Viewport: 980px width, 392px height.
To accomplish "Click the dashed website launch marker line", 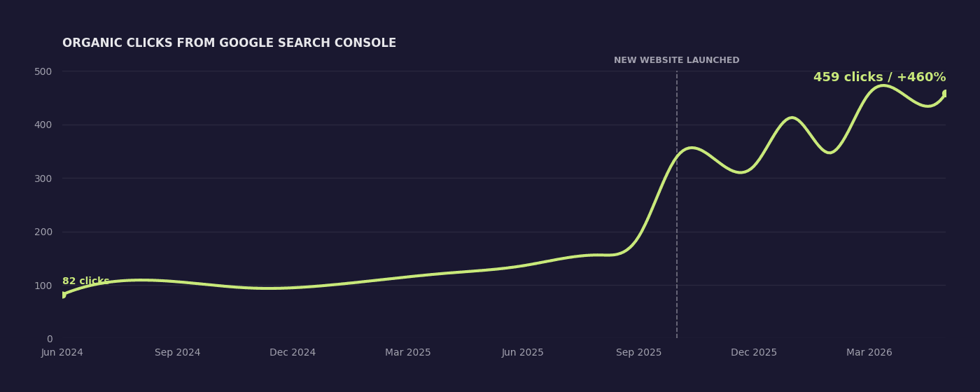I will click(x=677, y=204).
